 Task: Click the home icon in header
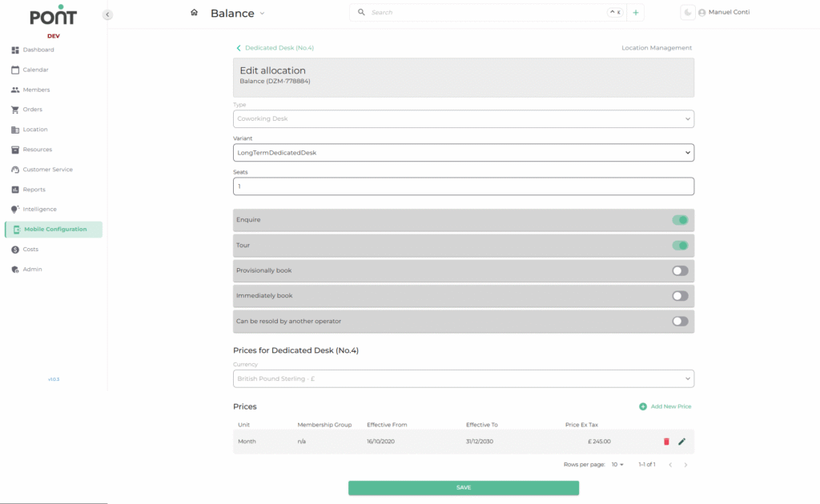click(194, 13)
